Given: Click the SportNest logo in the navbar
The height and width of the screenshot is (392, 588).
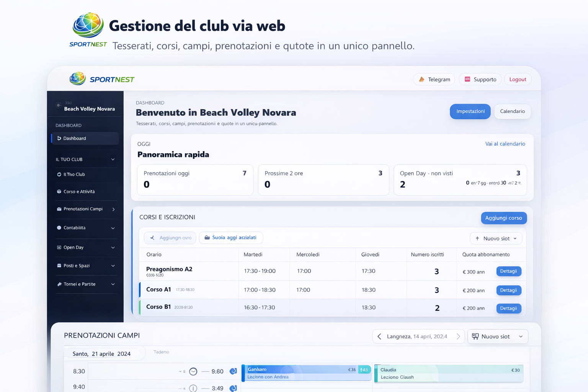Looking at the screenshot, I should point(77,79).
